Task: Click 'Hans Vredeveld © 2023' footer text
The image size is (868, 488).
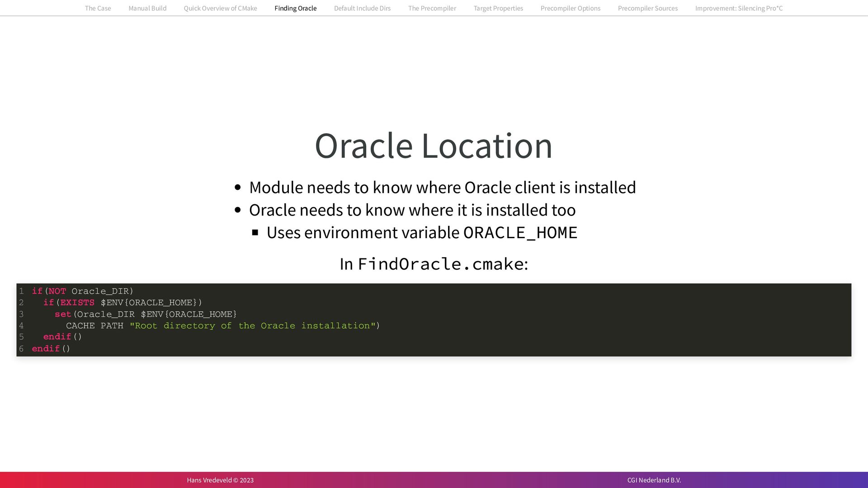Action: tap(220, 480)
